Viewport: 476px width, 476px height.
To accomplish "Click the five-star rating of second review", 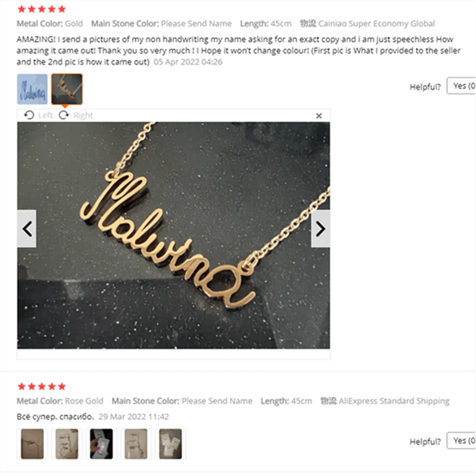I will (42, 386).
